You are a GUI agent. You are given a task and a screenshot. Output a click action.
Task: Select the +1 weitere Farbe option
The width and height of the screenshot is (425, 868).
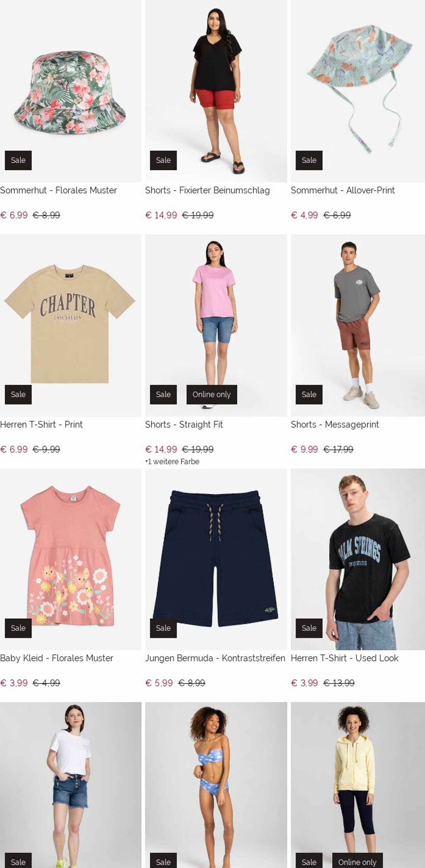(172, 462)
